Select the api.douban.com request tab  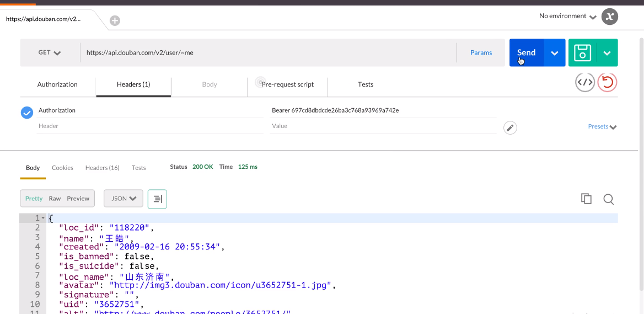point(44,19)
